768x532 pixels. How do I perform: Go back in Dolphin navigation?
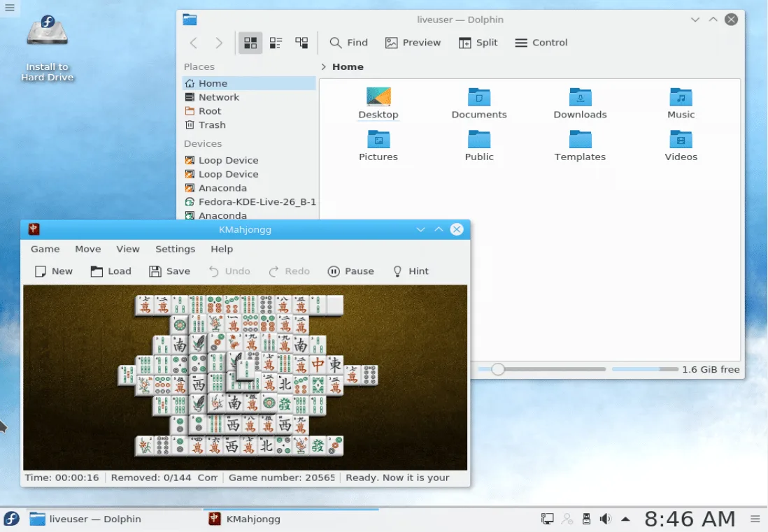point(194,43)
